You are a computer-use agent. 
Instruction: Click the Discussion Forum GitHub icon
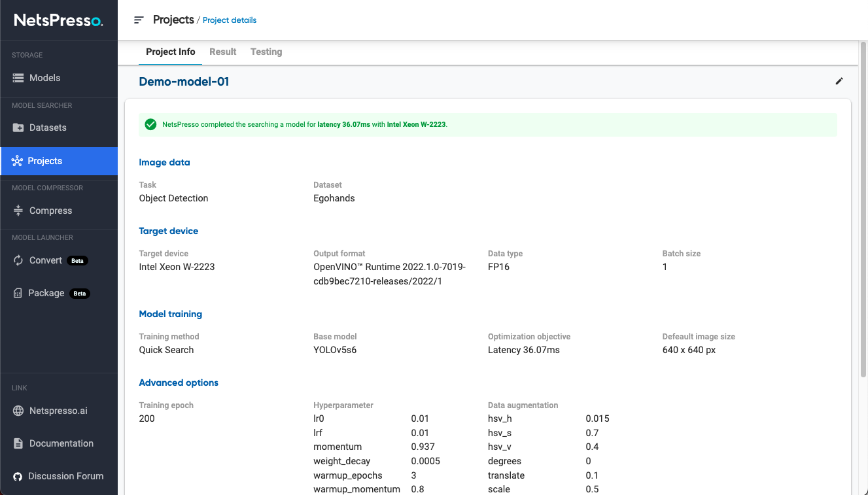tap(18, 476)
